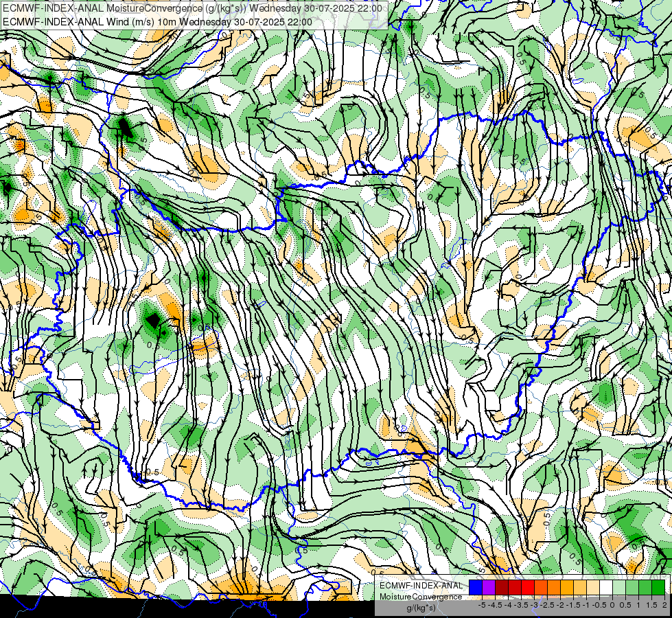Image resolution: width=672 pixels, height=618 pixels.
Task: Click the '-3.5' legend scale value
Action: [521, 605]
